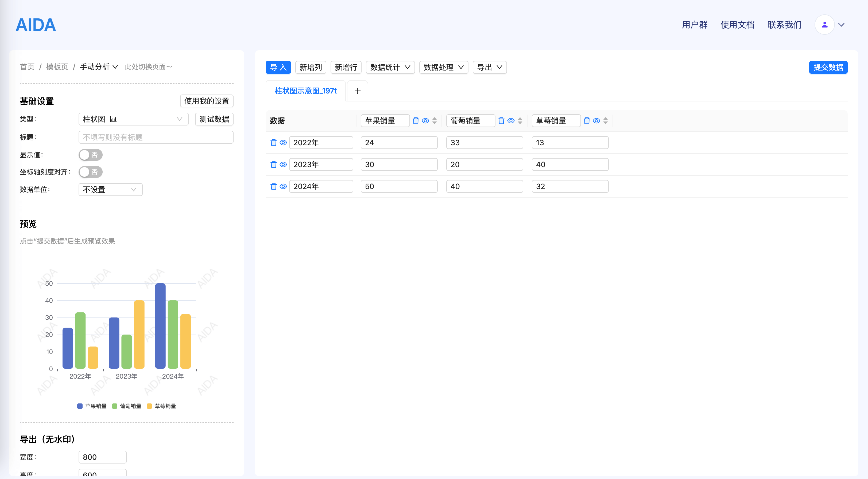868x479 pixels.
Task: Click the 2023年 葡萄销量 cell 20
Action: (485, 164)
